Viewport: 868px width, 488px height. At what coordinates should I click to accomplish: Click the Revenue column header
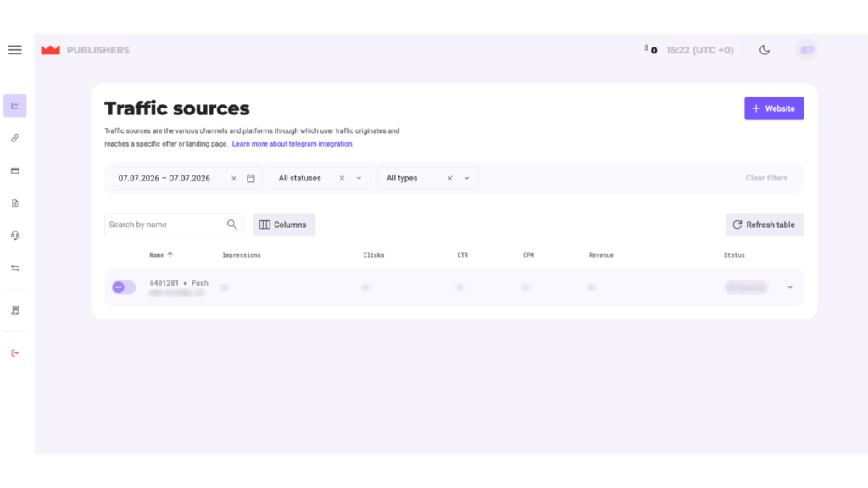pos(601,255)
